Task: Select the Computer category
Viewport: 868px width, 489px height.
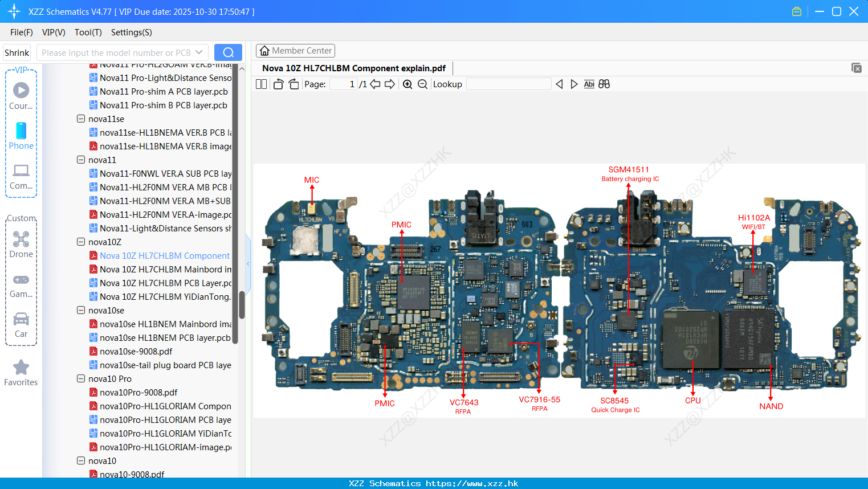Action: click(x=21, y=176)
